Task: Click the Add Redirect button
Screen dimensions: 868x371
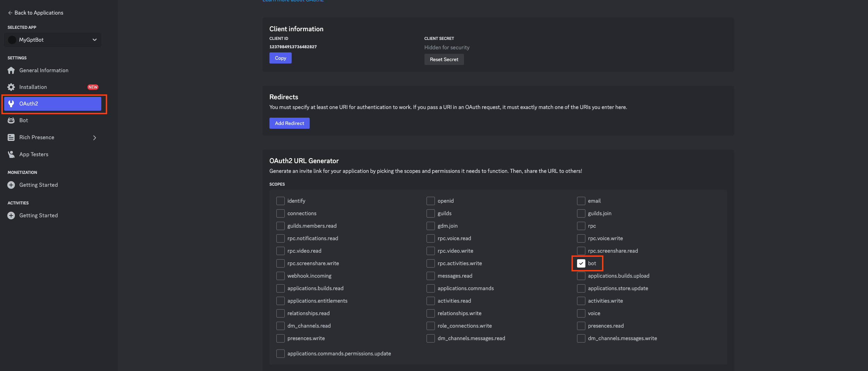Action: (290, 123)
